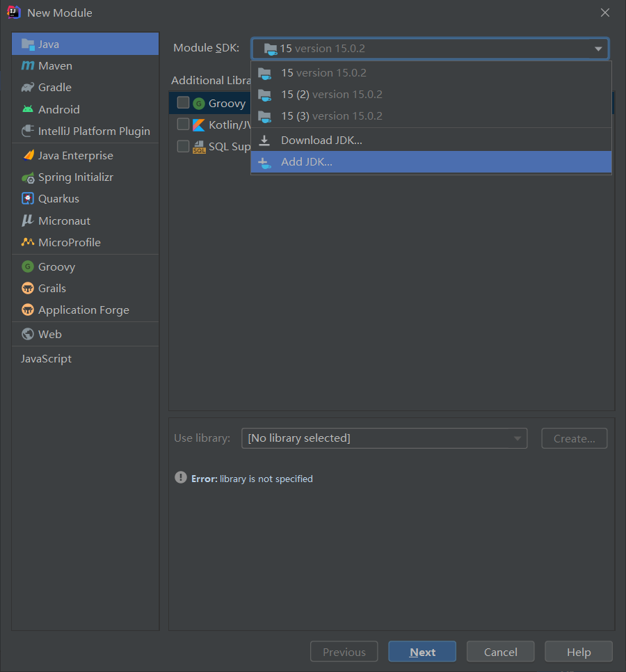Select Android module type
626x672 pixels.
[86, 109]
